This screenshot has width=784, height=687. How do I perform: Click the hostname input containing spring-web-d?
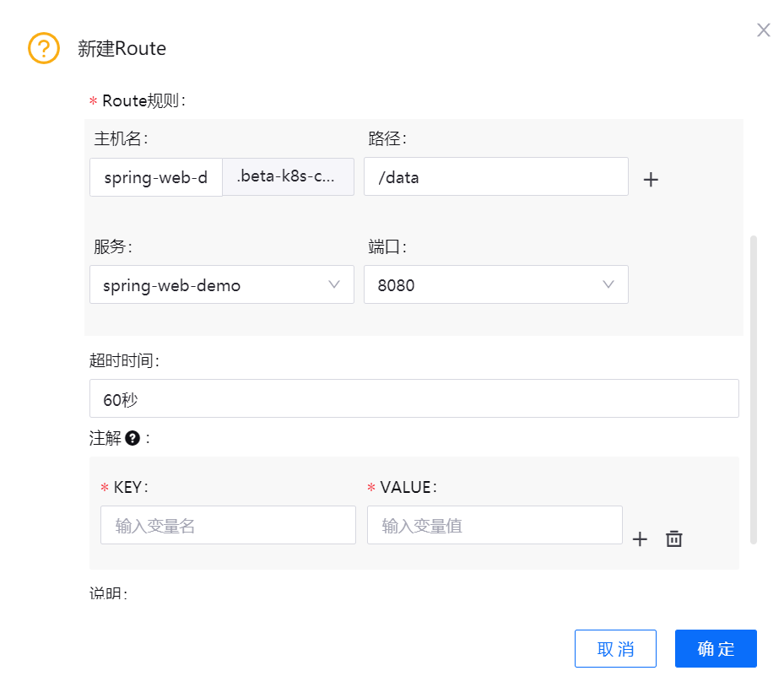click(155, 176)
